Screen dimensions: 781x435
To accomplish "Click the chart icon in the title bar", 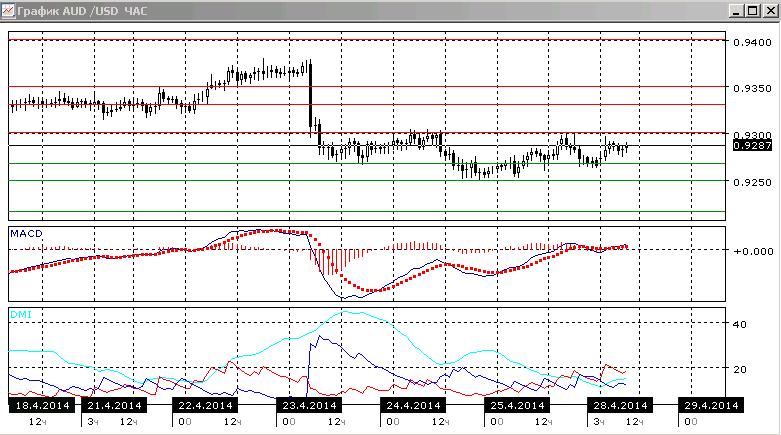I will pos(8,10).
